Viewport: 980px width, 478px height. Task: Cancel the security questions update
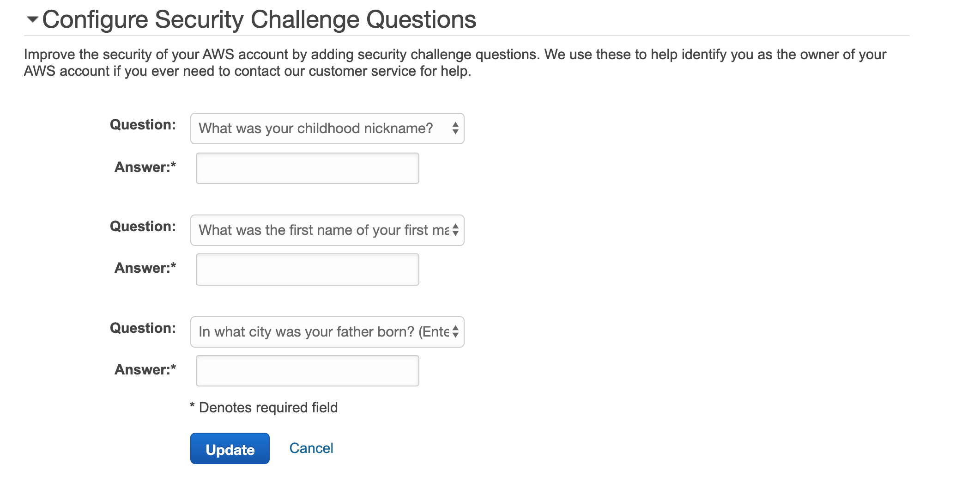point(311,447)
